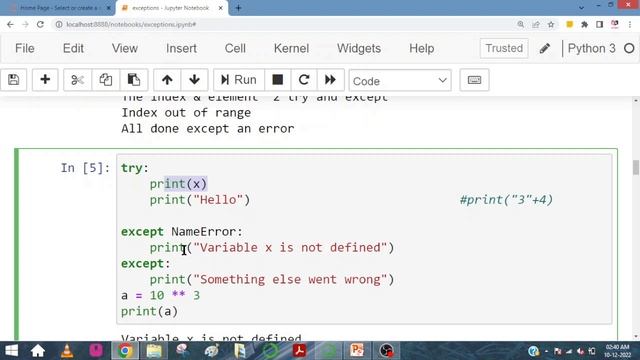Cut selected cells with the scissors icon
This screenshot has height=360, width=640.
tap(77, 80)
